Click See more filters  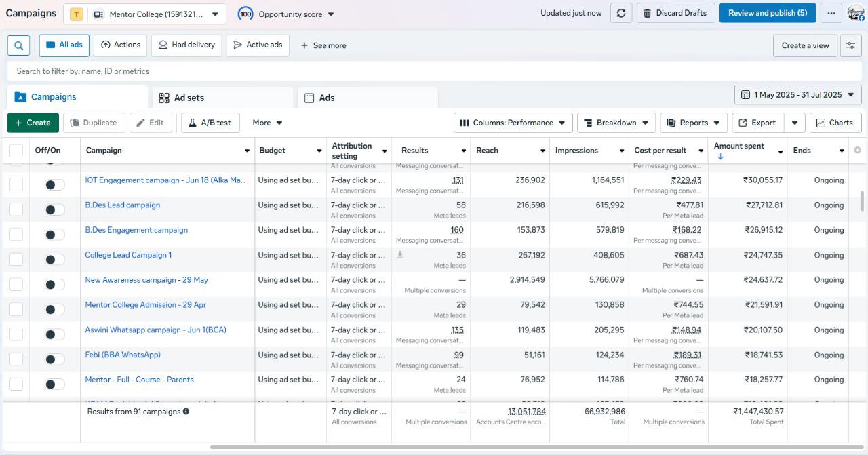[323, 45]
